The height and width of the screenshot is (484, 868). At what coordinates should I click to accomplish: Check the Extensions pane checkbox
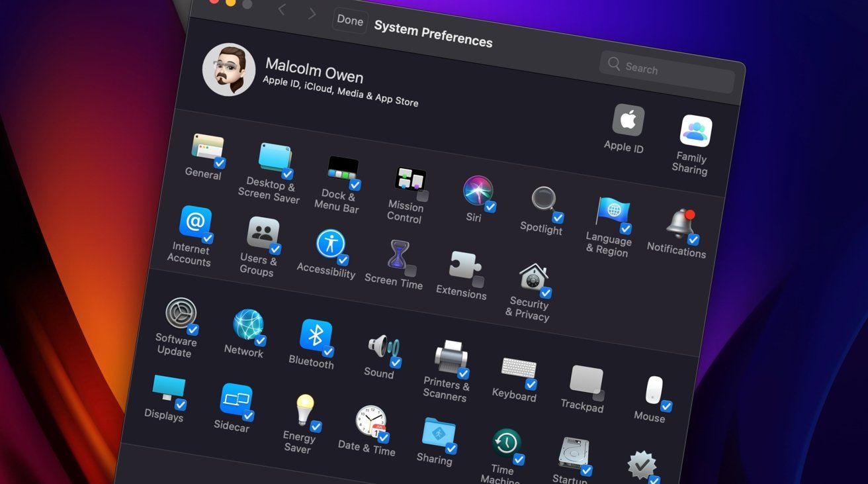(x=478, y=281)
